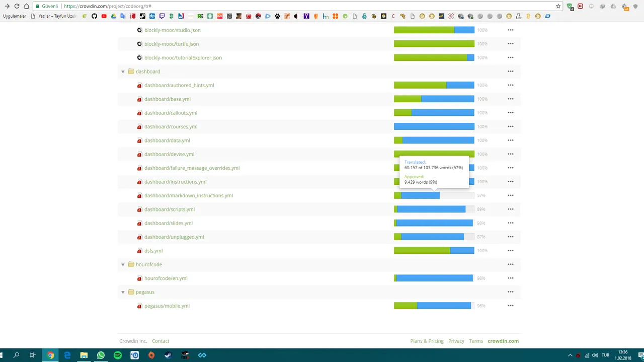The image size is (644, 362).
Task: Open WhatsApp from taskbar
Action: coord(101,355)
